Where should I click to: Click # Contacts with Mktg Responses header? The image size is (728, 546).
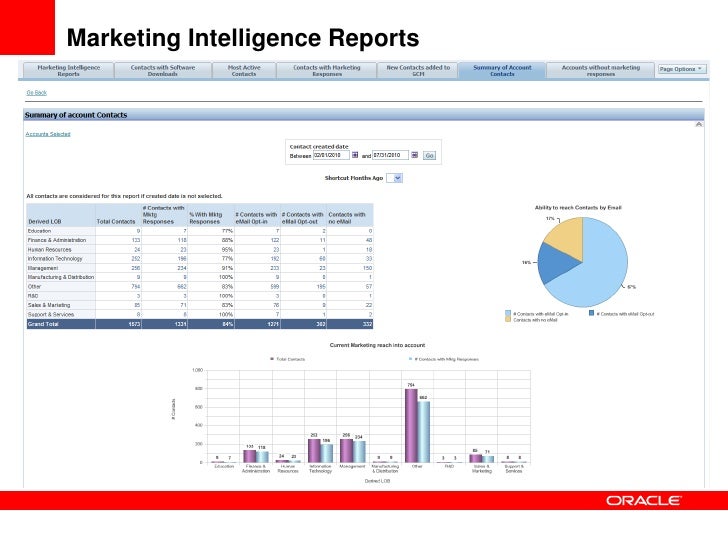tap(164, 214)
